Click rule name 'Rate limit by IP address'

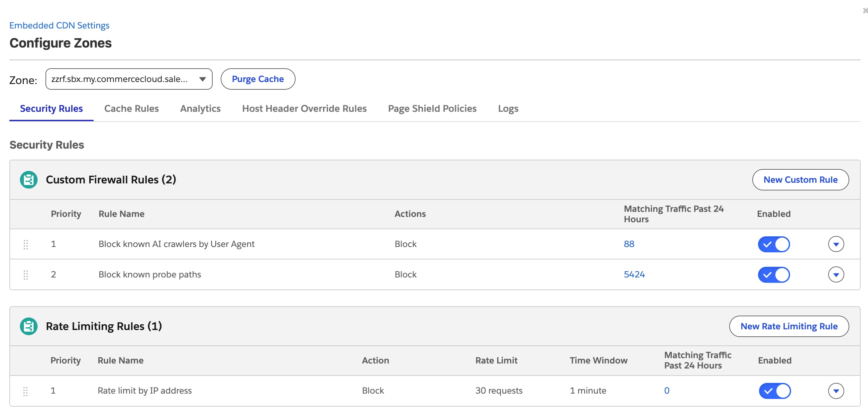click(x=144, y=391)
